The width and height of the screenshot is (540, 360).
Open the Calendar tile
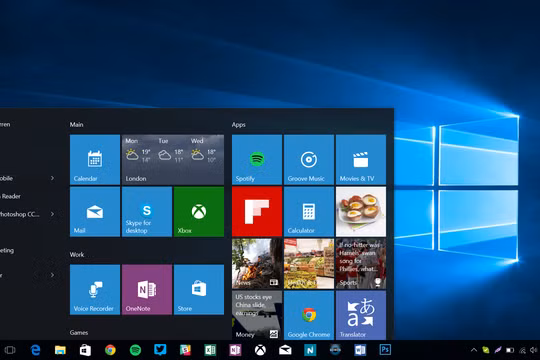tap(95, 160)
